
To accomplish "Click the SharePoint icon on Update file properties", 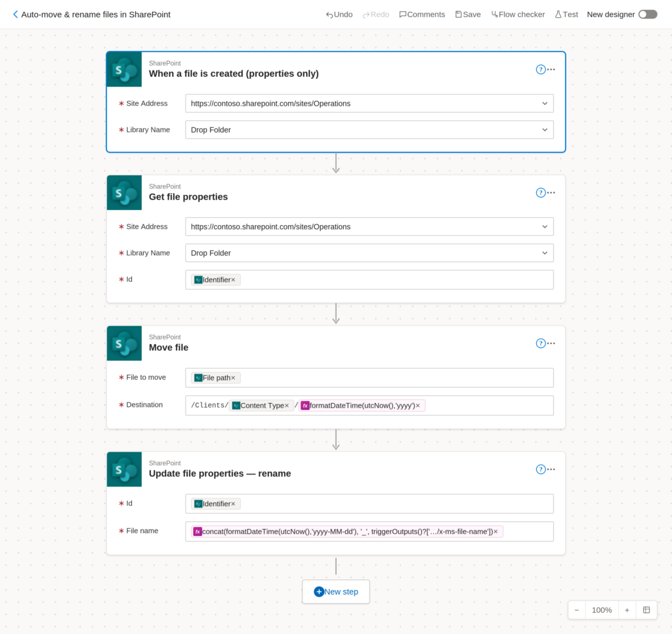I will pos(124,469).
